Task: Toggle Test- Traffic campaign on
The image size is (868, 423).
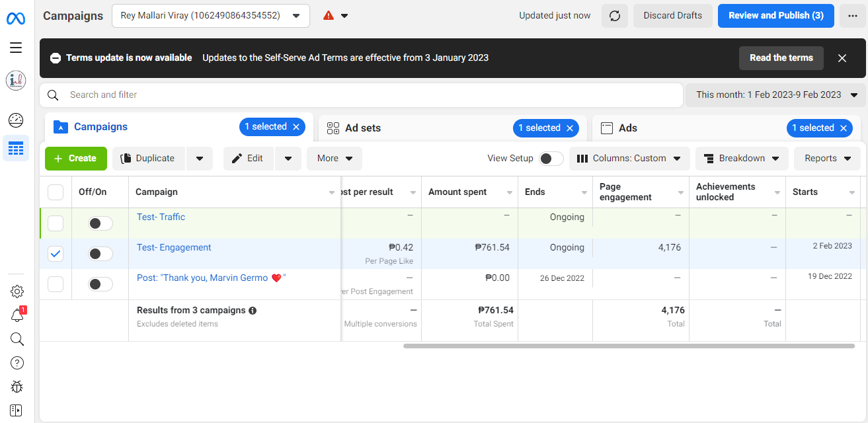Action: pyautogui.click(x=100, y=223)
